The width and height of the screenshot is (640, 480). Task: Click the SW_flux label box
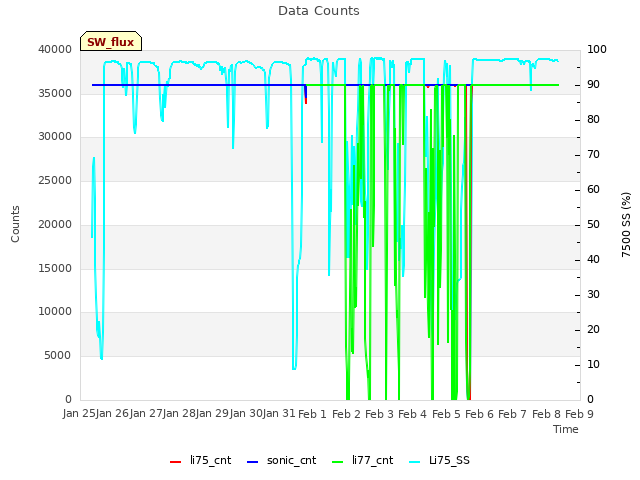(x=111, y=41)
